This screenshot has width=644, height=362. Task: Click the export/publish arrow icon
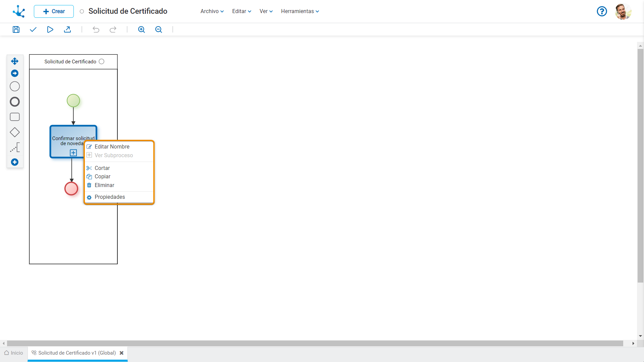coord(67,29)
